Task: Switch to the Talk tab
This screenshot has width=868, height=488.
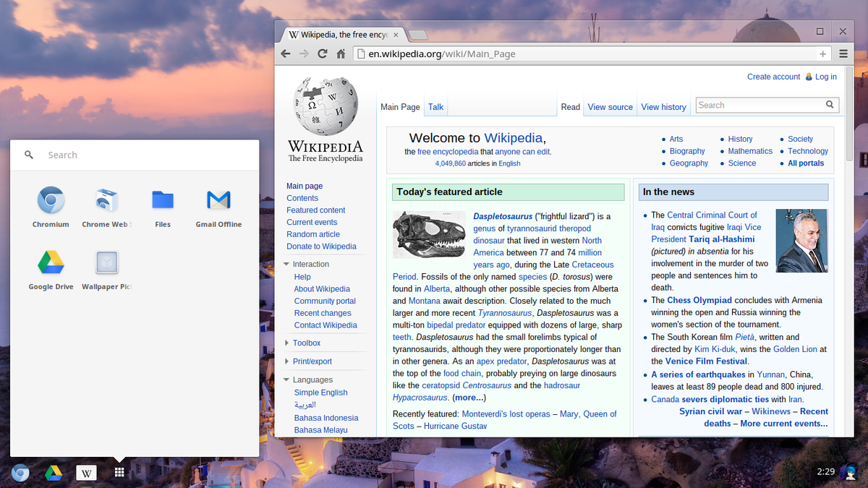Action: pos(435,106)
